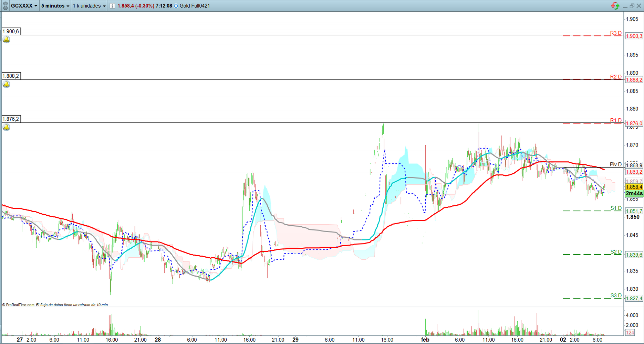
Task: Expand the 5 minutos timeframe dropdown
Action: pos(55,6)
